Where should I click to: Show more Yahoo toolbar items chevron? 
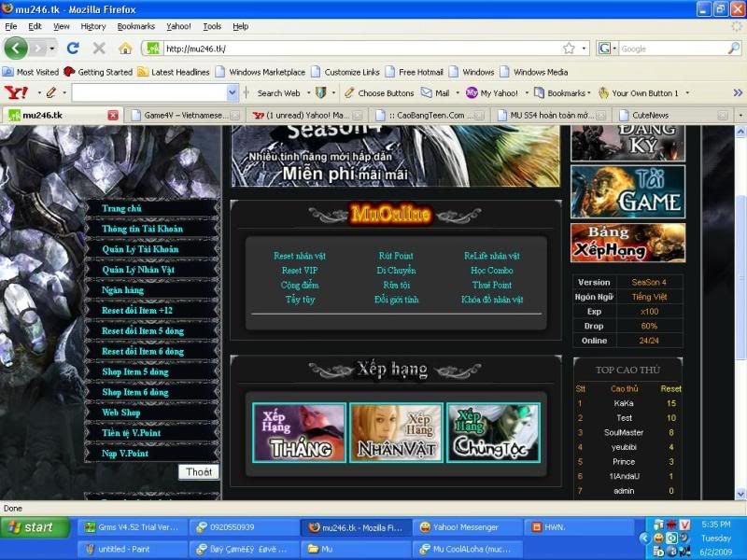click(738, 92)
